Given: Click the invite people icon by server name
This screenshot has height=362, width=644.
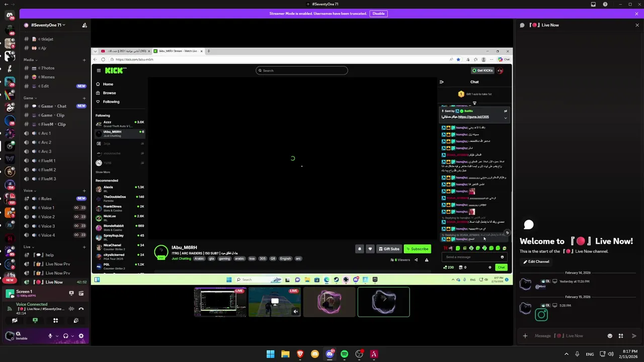Looking at the screenshot, I should [x=85, y=25].
